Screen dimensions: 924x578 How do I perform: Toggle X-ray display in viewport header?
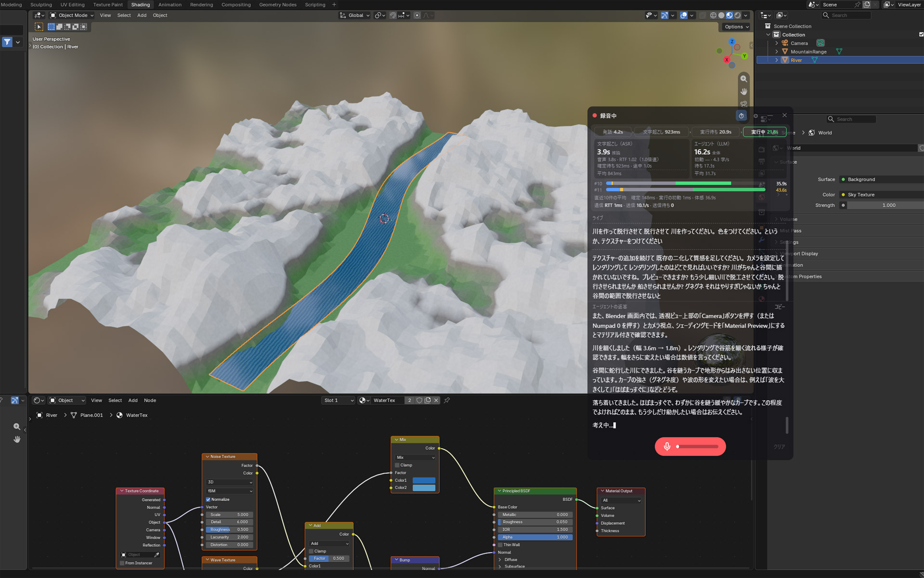[x=703, y=15]
